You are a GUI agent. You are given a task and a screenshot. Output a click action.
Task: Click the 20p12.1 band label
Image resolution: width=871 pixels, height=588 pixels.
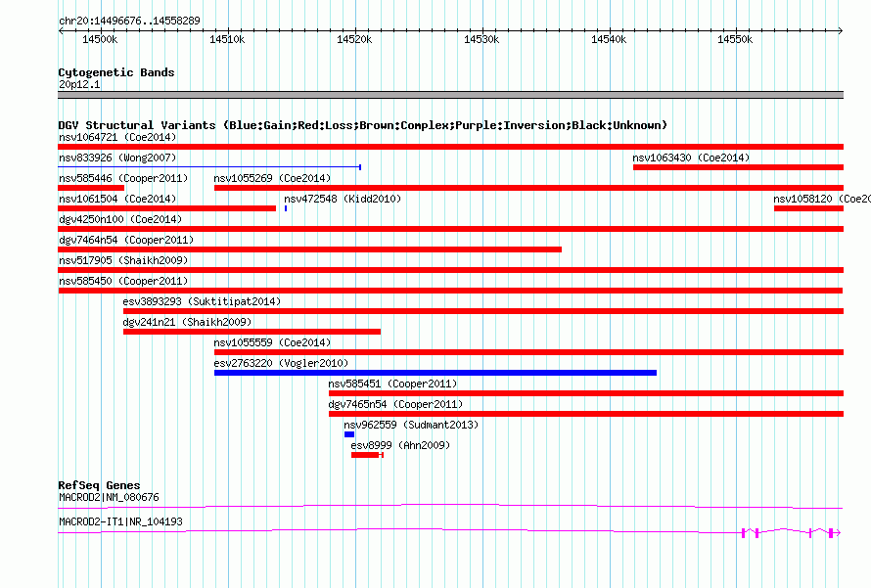click(x=79, y=84)
